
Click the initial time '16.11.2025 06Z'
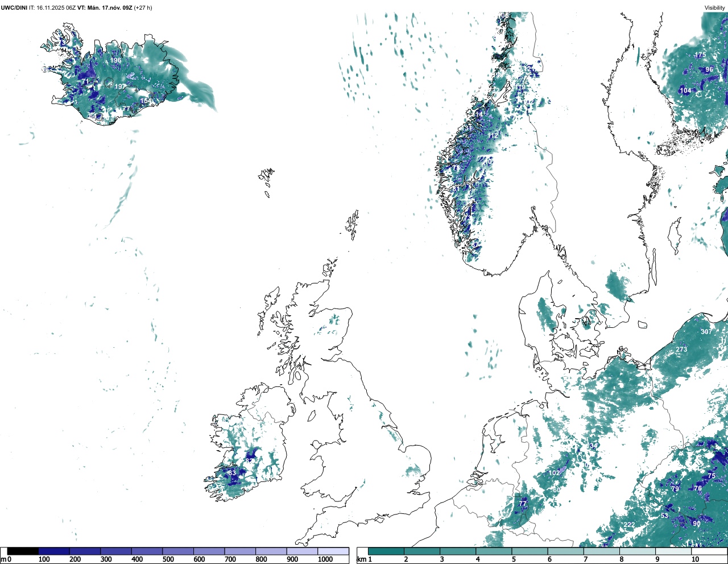(56, 7)
